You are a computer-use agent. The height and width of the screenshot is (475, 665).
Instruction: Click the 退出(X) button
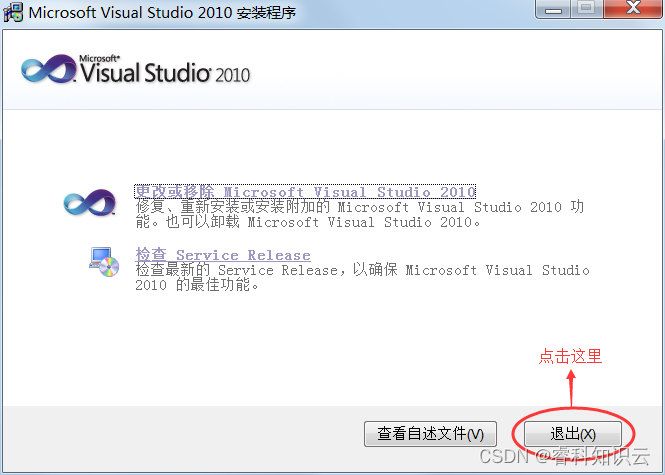pos(573,433)
